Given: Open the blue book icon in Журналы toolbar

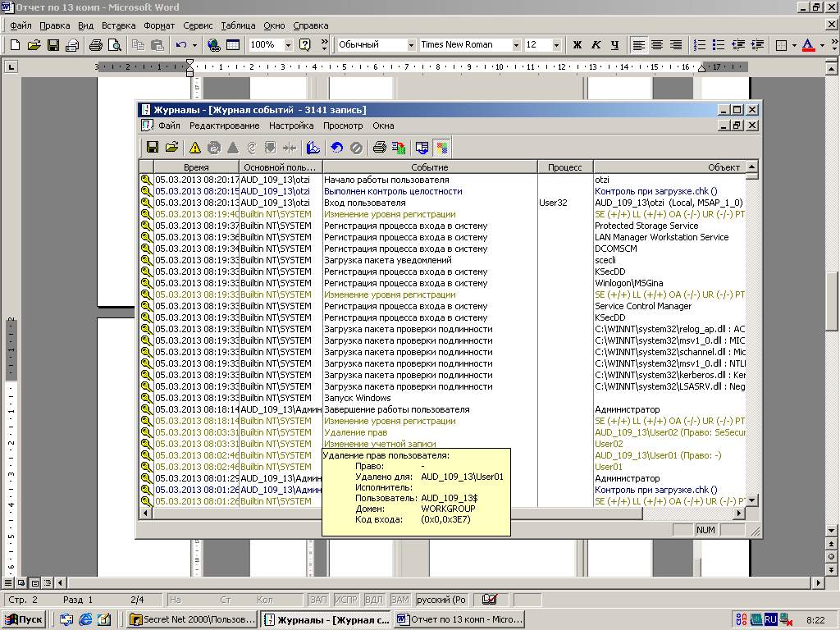Looking at the screenshot, I should pos(313,148).
